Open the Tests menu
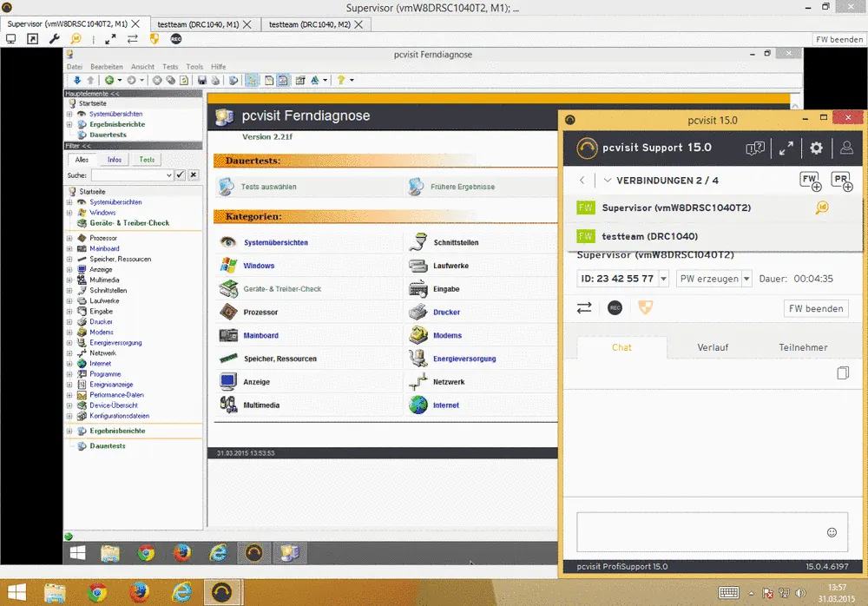Image resolution: width=868 pixels, height=606 pixels. tap(170, 67)
